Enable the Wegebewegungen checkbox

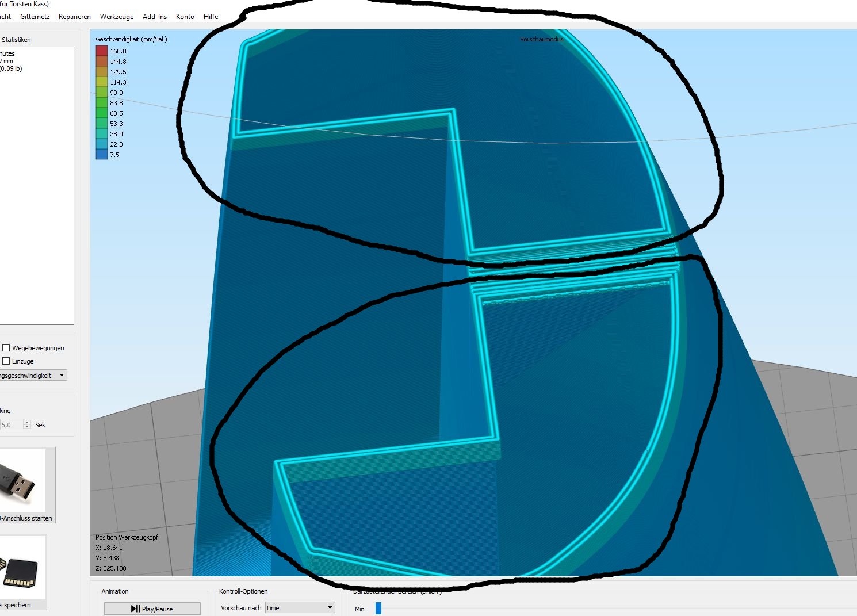[x=6, y=348]
